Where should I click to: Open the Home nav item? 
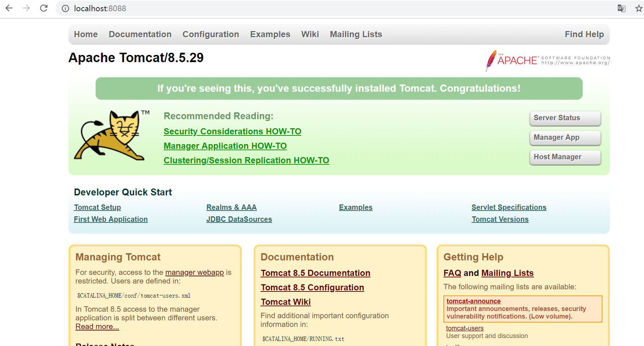tap(86, 34)
